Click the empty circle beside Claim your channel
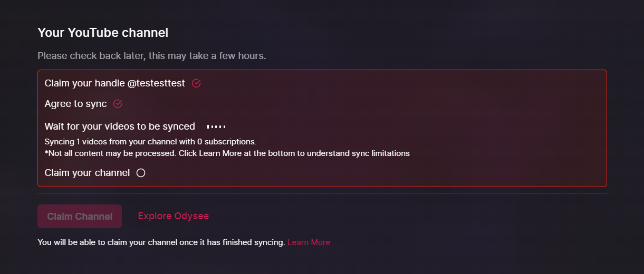Screen dimensions: 644x274 [141, 173]
